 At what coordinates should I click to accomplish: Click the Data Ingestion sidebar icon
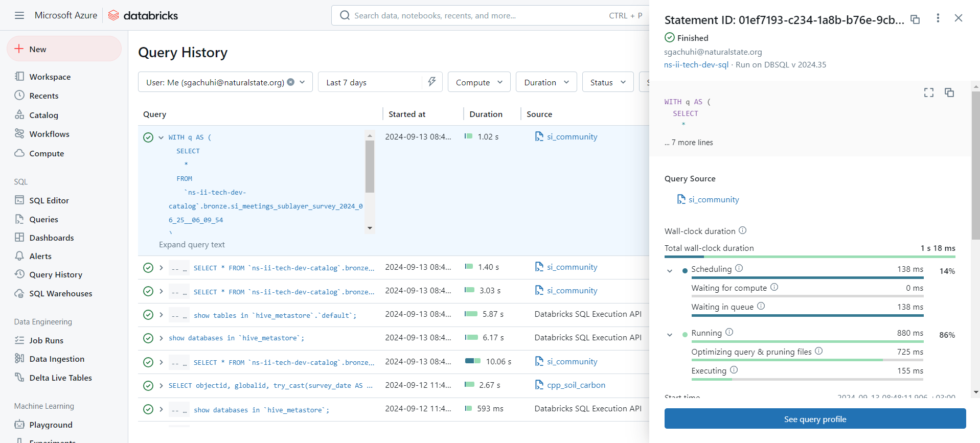pos(19,359)
